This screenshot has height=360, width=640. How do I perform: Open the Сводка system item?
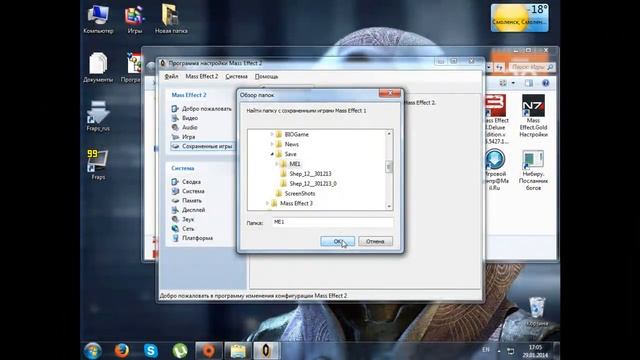186,182
